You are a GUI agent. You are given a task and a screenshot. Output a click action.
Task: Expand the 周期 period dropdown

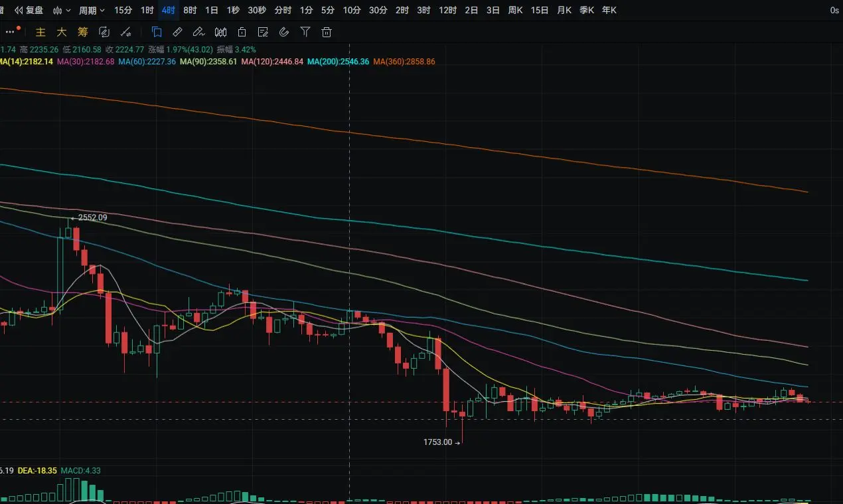click(92, 10)
